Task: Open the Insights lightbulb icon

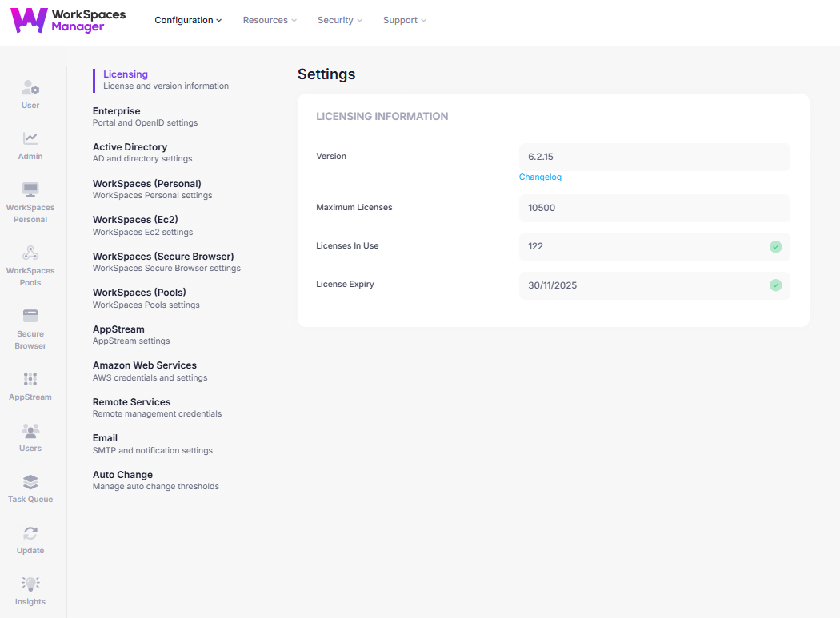Action: 30,584
